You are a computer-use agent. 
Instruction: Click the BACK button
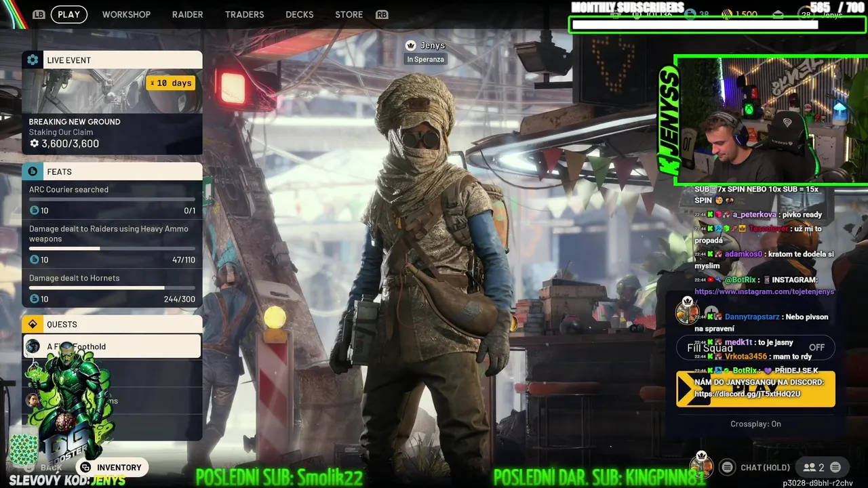tap(44, 468)
